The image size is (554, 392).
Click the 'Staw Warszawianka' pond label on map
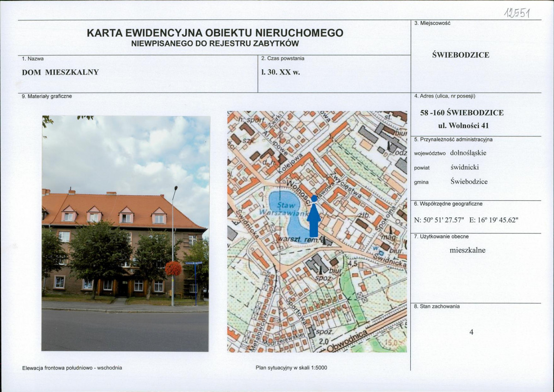(x=285, y=209)
